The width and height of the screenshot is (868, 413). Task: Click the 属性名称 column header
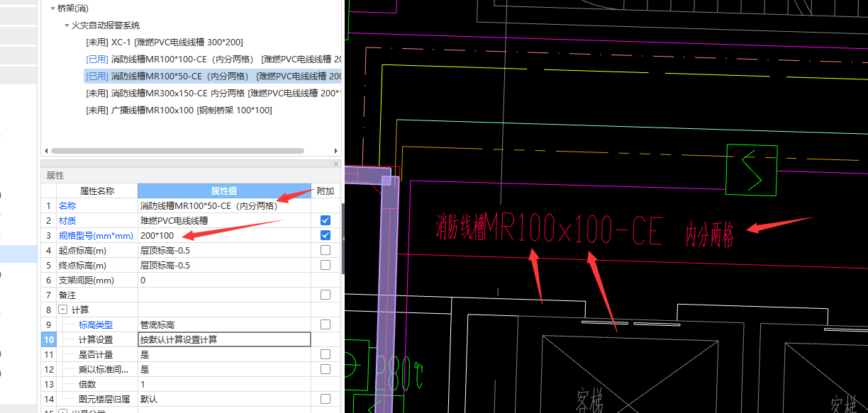point(96,191)
